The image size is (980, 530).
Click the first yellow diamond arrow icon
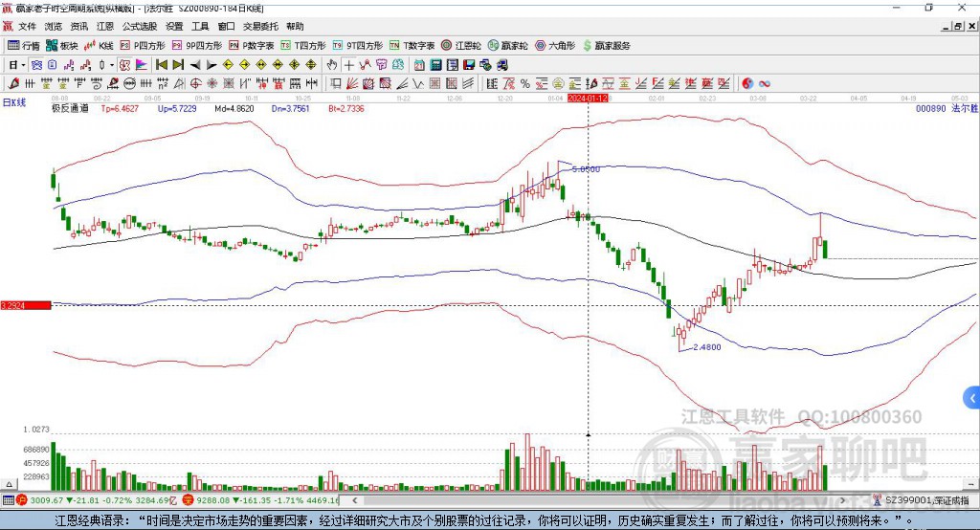click(x=228, y=65)
